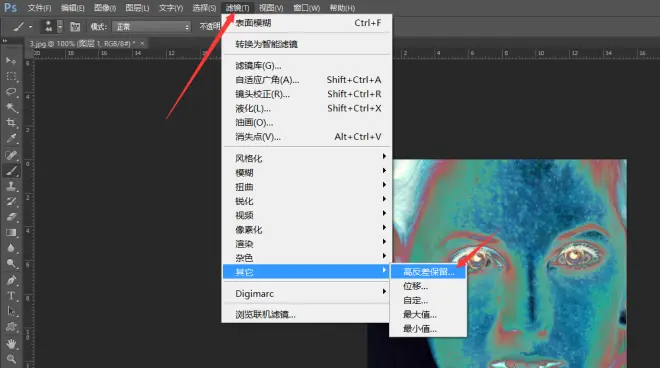Select the Path Selection tool
The image size is (660, 368).
click(x=11, y=311)
